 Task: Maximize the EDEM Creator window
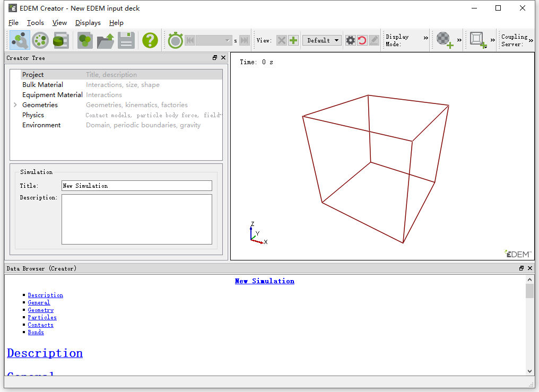click(x=498, y=8)
